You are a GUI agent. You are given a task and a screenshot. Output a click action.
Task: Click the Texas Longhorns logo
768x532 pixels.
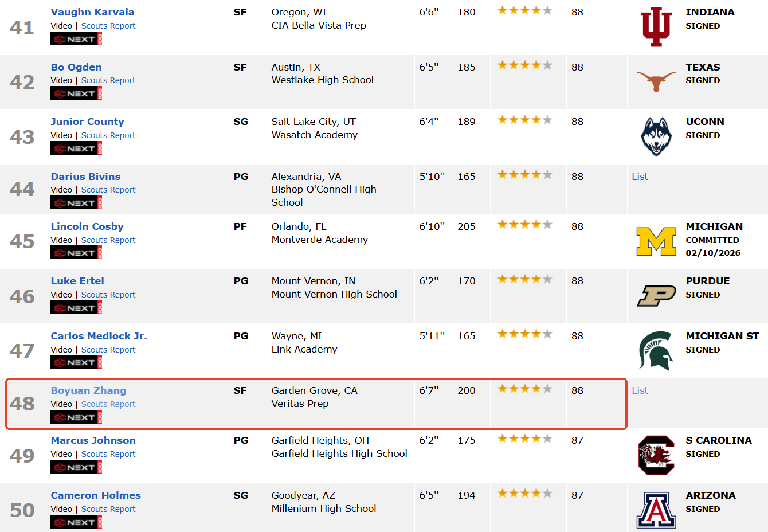(x=656, y=81)
